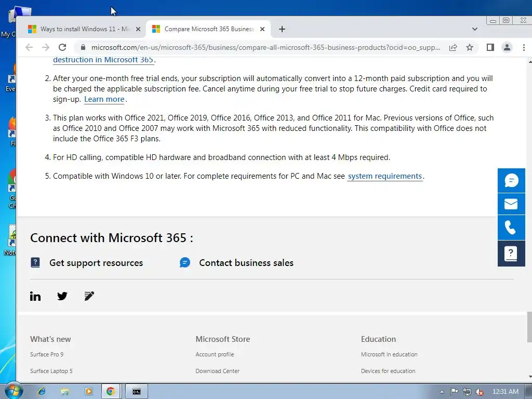Image resolution: width=532 pixels, height=399 pixels.
Task: Close the Compare Microsoft 365 Business tab
Action: pyautogui.click(x=262, y=29)
